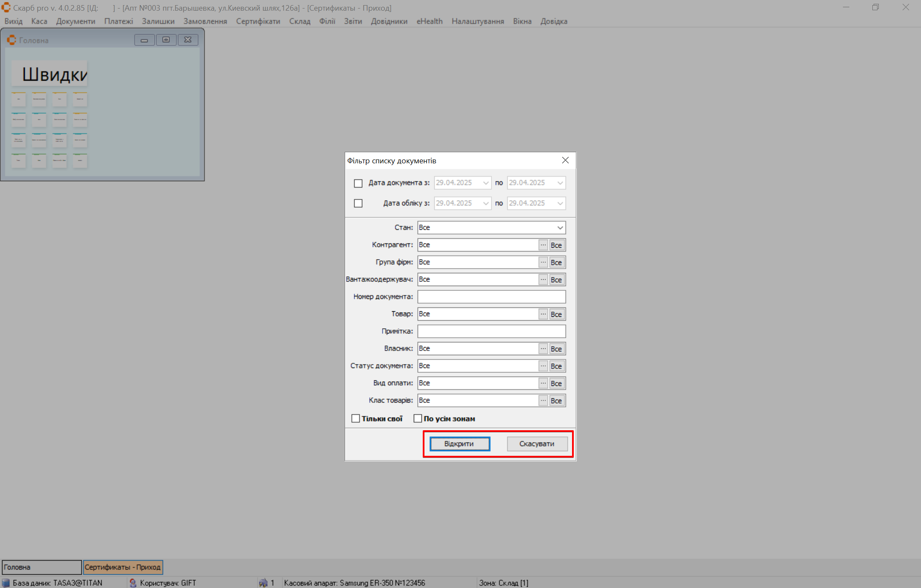Tick the Дата обліку checkbox
The image size is (921, 588).
tap(358, 203)
